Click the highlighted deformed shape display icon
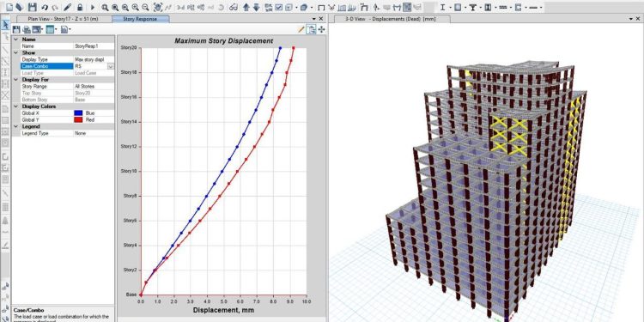Image resolution: width=644 pixels, height=322 pixels. 407,8
